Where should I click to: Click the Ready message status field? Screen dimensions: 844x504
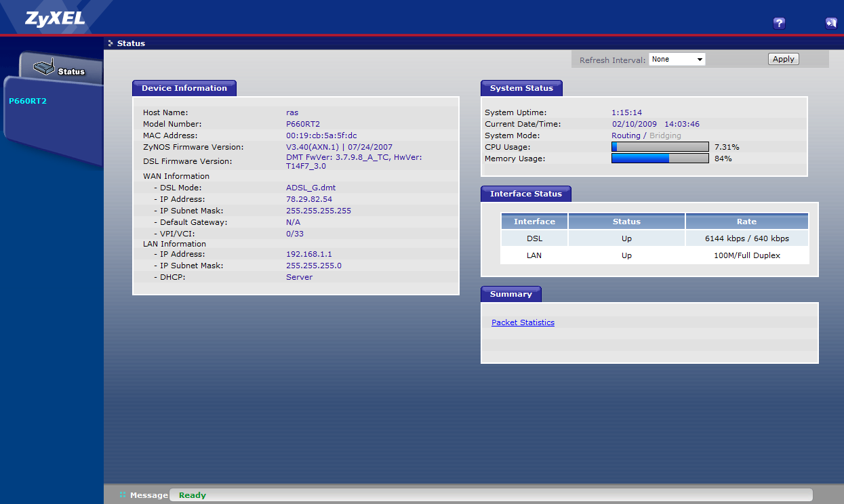coord(490,495)
